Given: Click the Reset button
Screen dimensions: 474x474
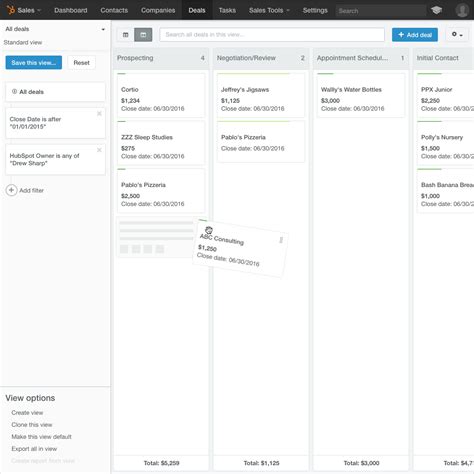Looking at the screenshot, I should tap(81, 63).
